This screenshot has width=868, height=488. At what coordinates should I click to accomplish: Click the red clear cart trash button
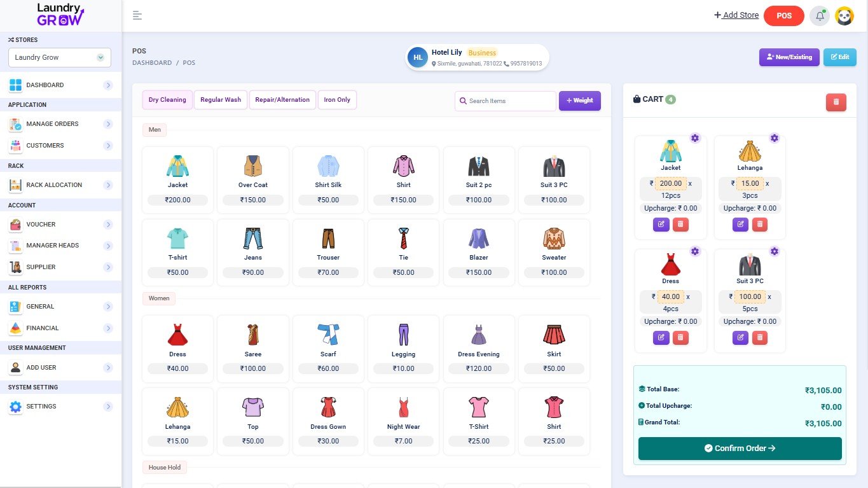(x=836, y=102)
